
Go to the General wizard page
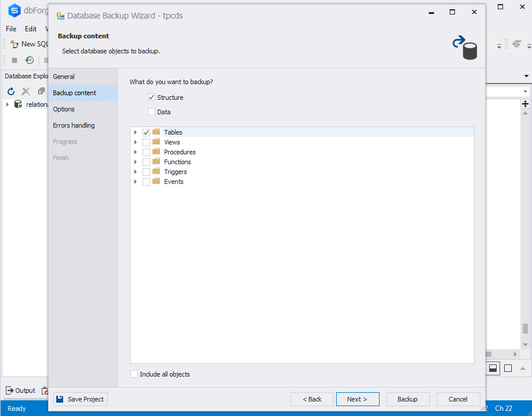click(x=83, y=77)
